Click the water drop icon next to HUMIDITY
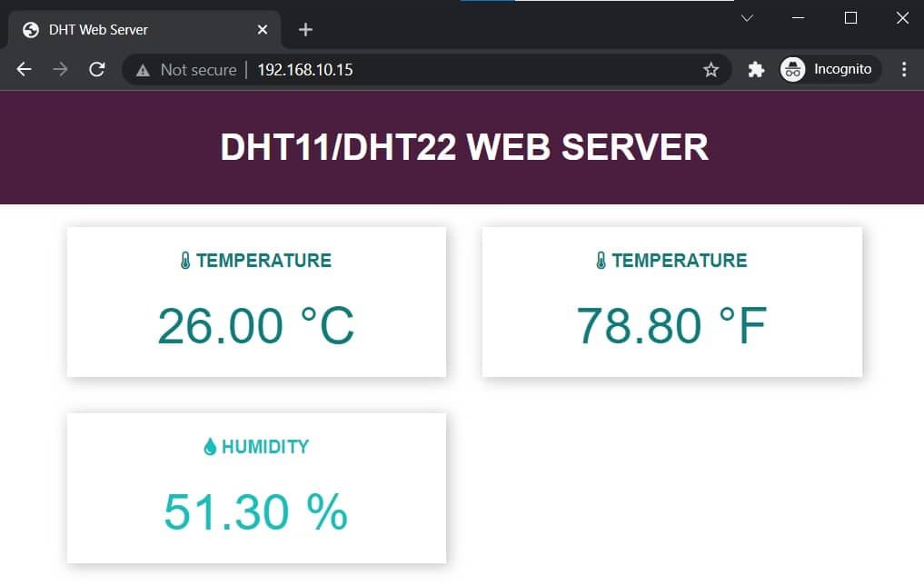This screenshot has height=585, width=924. tap(210, 447)
